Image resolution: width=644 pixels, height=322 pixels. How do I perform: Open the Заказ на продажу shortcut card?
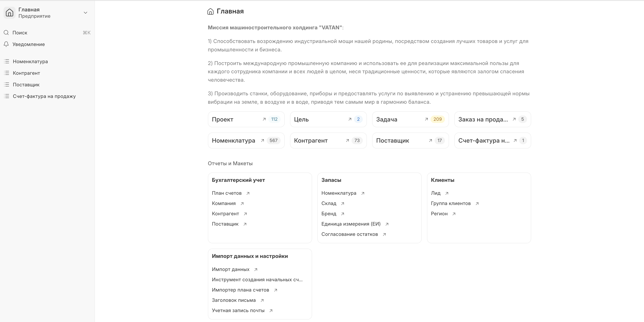pos(483,119)
